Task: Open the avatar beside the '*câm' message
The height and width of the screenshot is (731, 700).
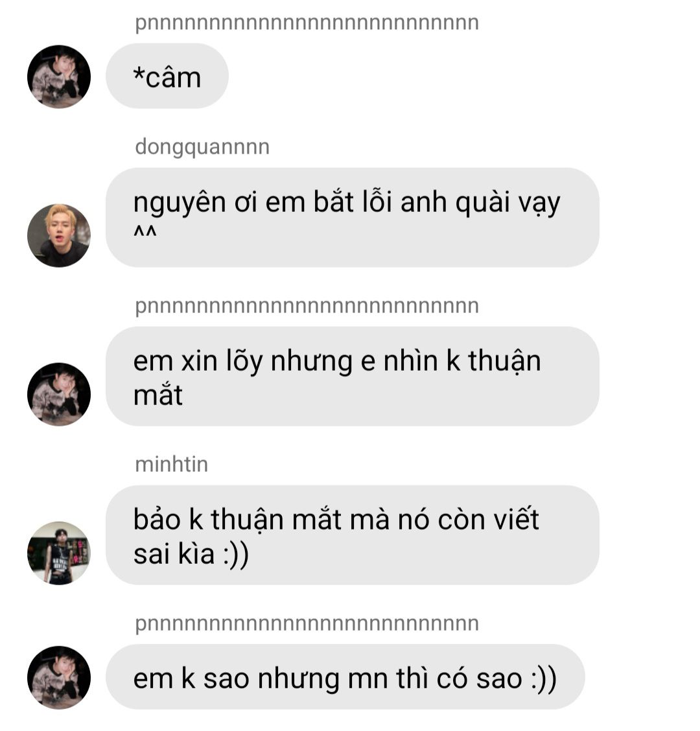Action: (59, 77)
